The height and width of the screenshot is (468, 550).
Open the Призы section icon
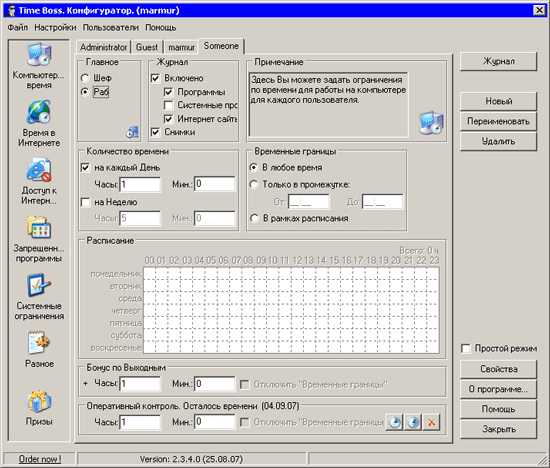39,401
